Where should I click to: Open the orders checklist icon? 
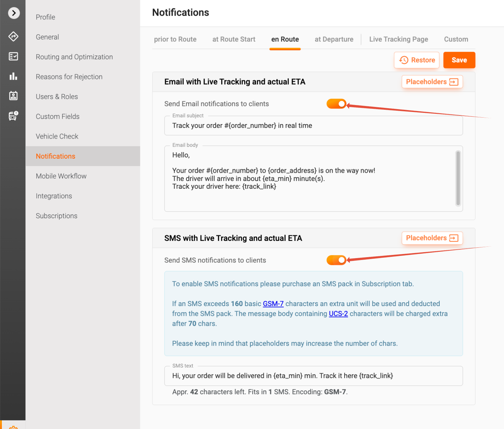pyautogui.click(x=13, y=56)
